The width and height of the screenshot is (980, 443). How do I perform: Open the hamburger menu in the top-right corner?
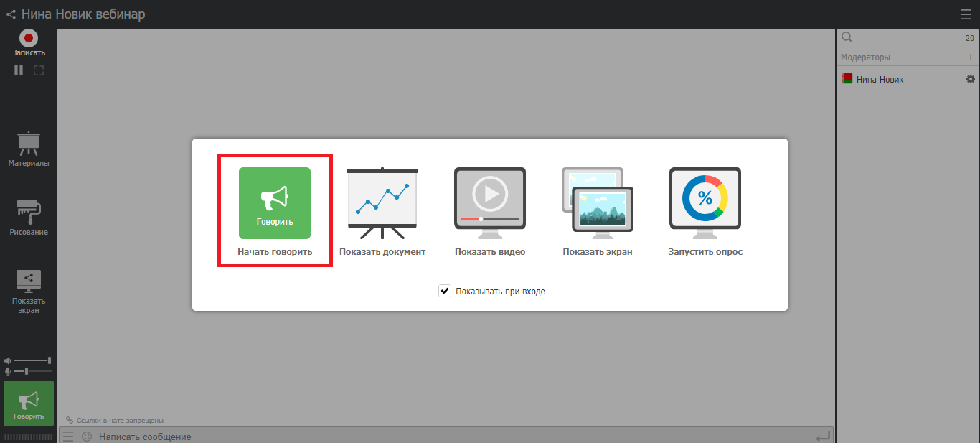pyautogui.click(x=966, y=14)
